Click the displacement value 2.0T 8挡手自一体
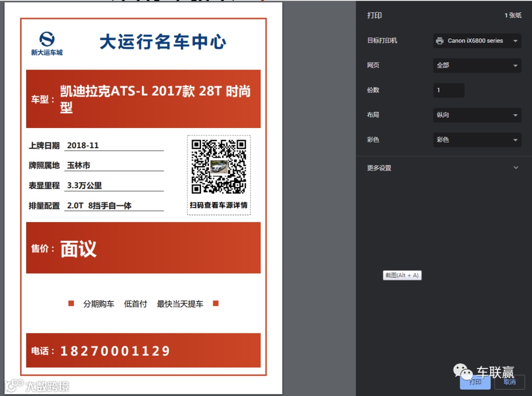Image resolution: width=532 pixels, height=396 pixels. point(99,206)
